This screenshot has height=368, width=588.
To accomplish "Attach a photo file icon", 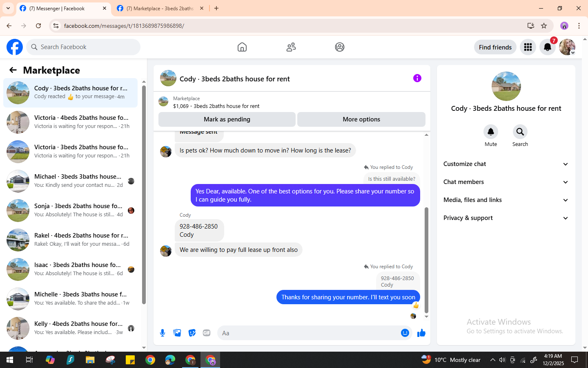I will tap(177, 333).
